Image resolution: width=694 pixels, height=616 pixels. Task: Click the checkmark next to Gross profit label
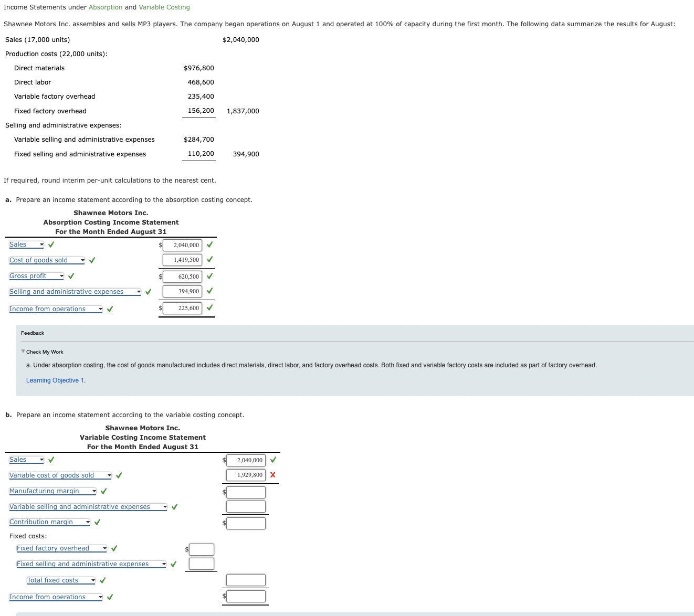(x=71, y=275)
